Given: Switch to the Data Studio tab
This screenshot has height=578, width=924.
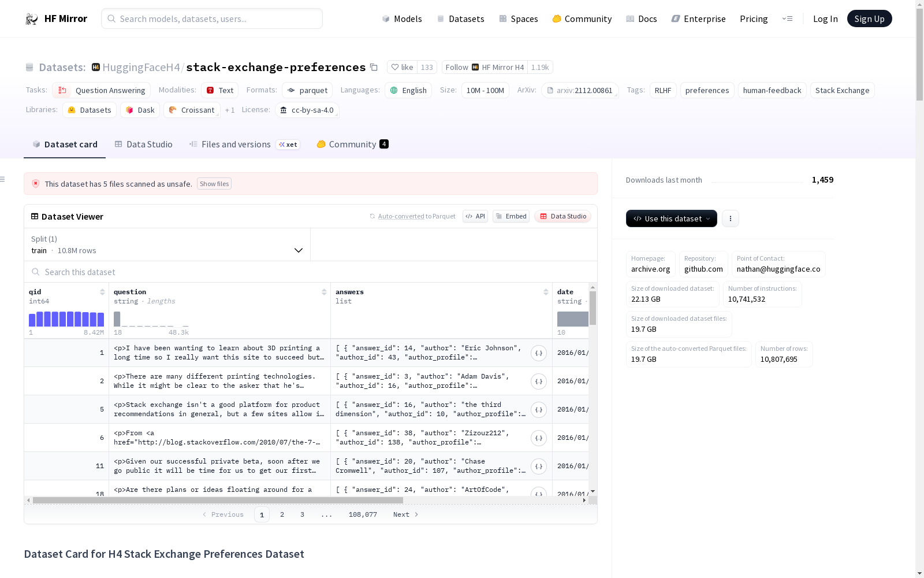Looking at the screenshot, I should [143, 144].
